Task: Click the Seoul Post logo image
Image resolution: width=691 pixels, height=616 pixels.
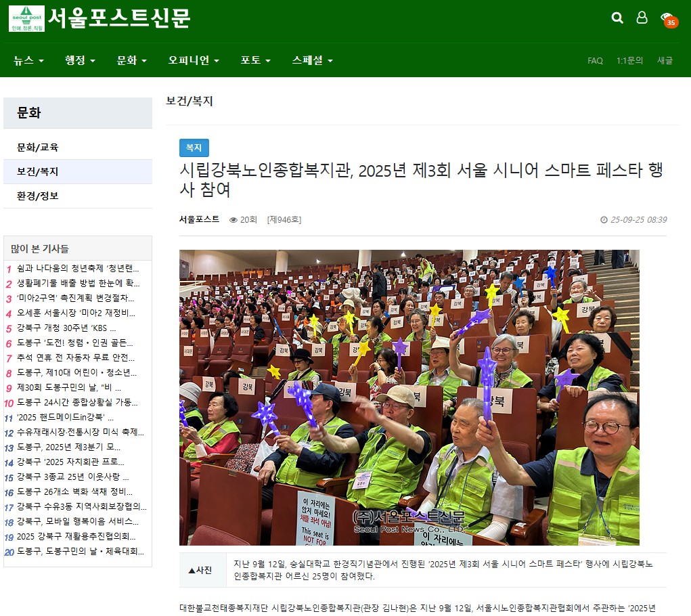Action: click(x=26, y=18)
